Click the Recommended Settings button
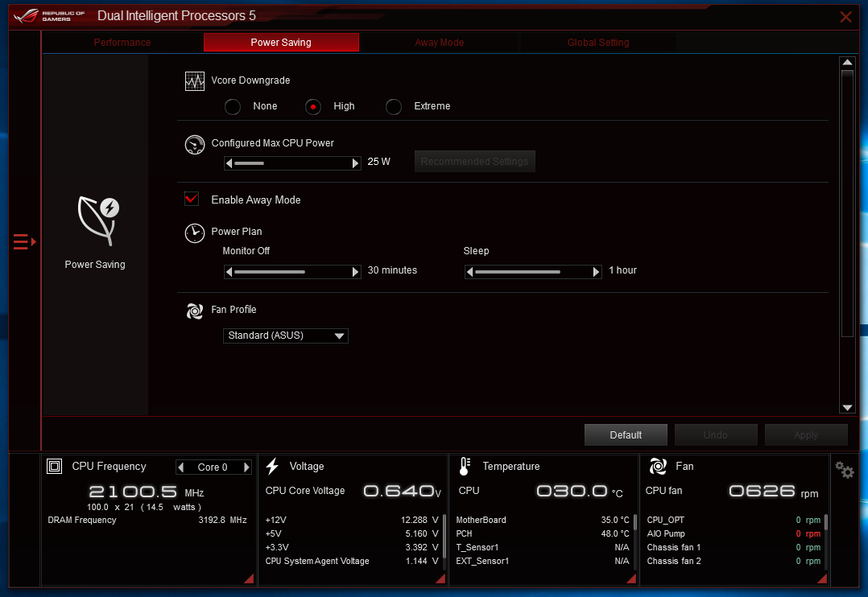 point(474,162)
